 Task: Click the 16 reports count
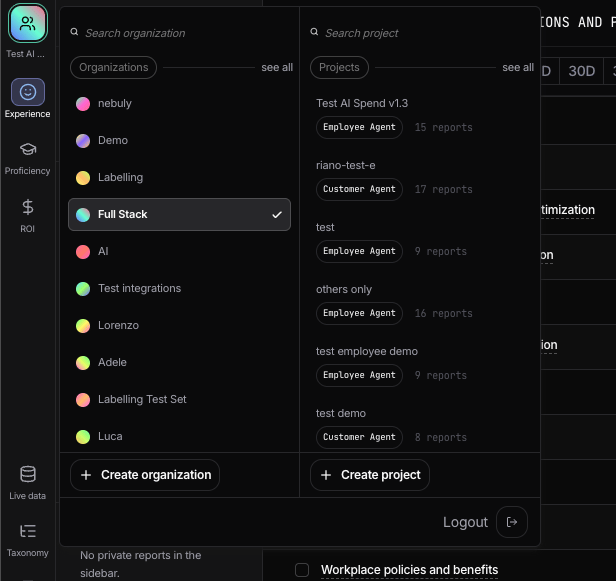444,313
